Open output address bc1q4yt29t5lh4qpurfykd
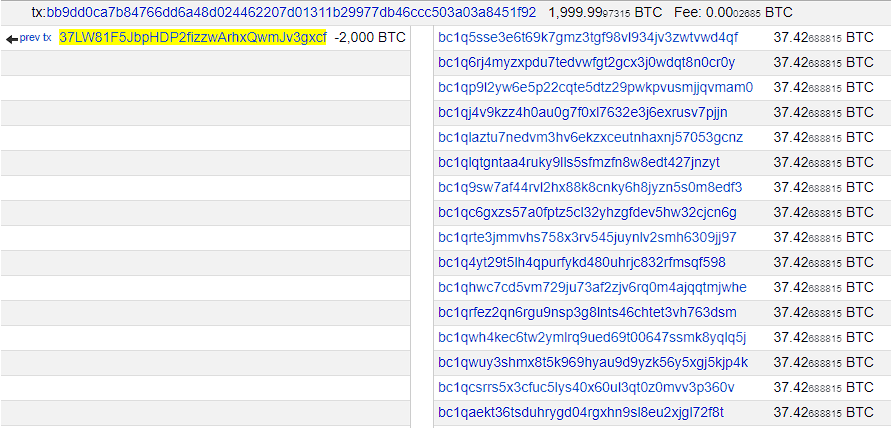The width and height of the screenshot is (891, 428). click(581, 262)
